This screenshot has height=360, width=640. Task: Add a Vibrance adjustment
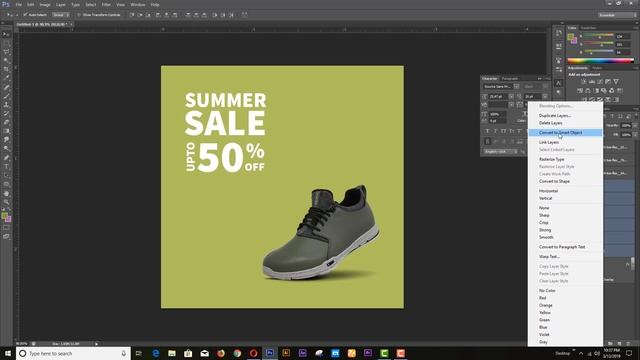point(616,82)
